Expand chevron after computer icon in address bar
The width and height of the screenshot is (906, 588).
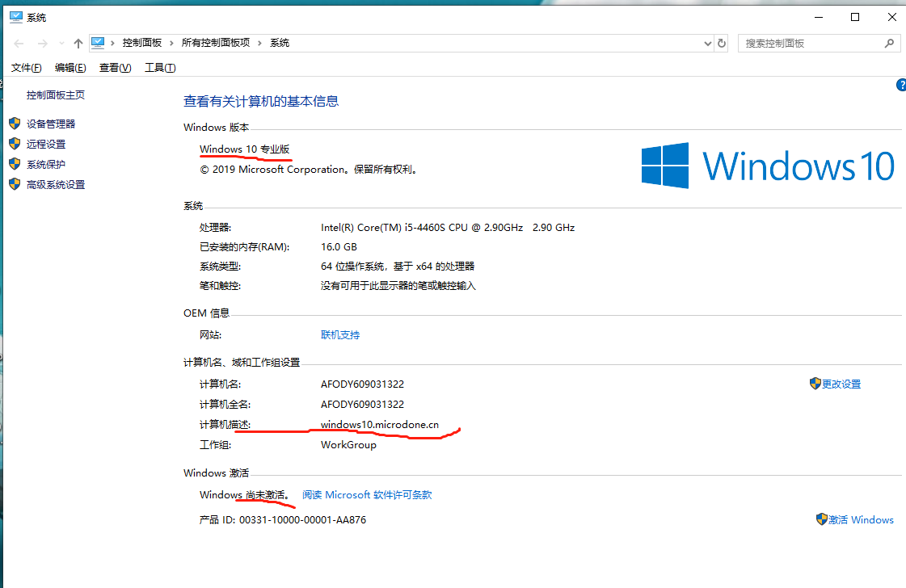click(x=112, y=44)
